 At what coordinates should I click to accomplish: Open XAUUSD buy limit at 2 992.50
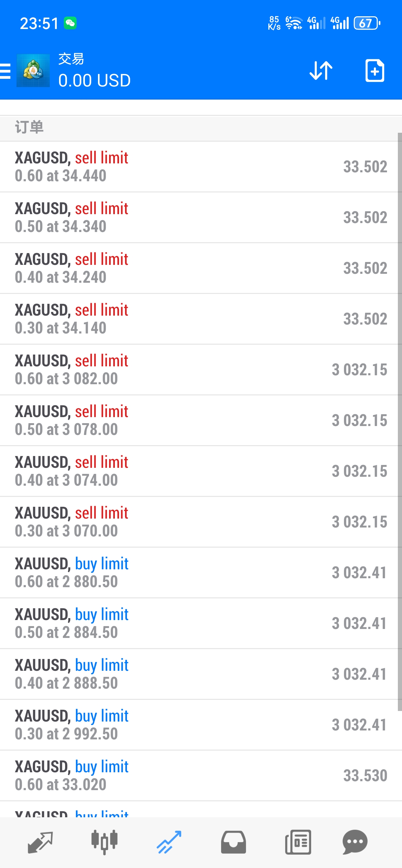[199, 724]
